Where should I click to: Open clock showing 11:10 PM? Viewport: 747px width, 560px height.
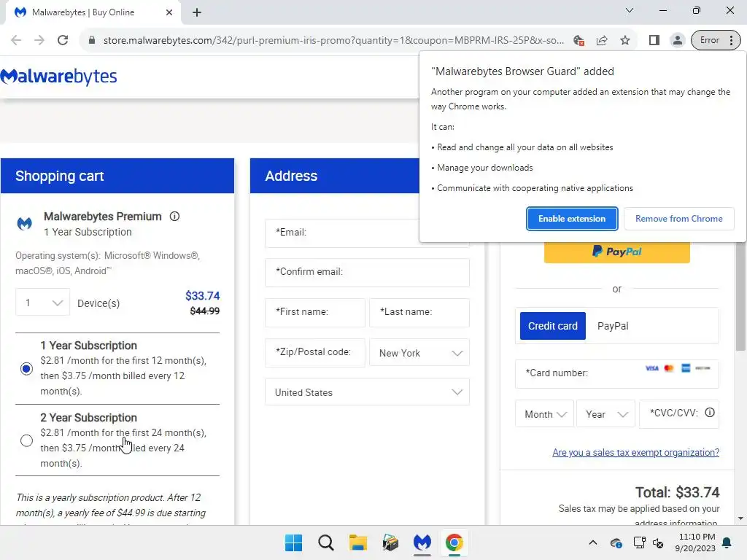tap(695, 542)
